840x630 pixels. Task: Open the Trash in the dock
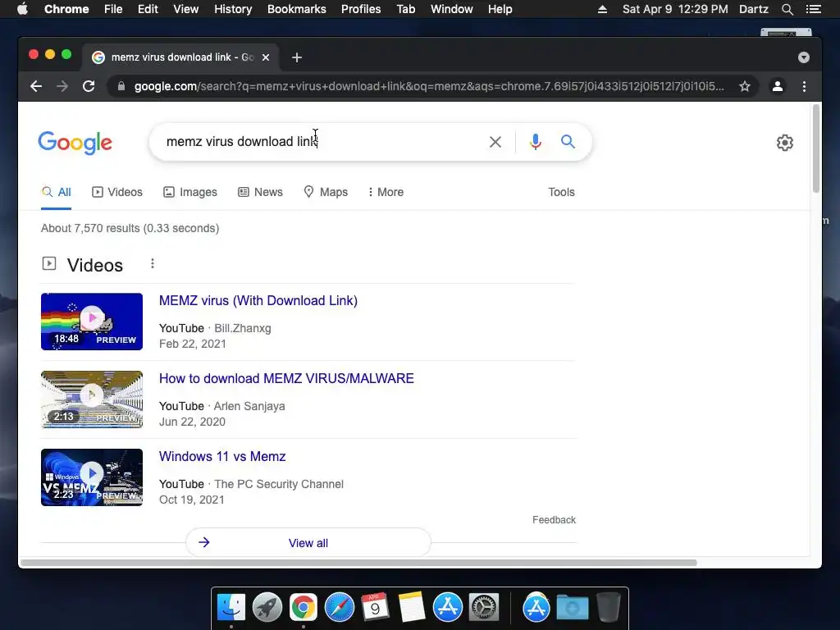(x=608, y=607)
